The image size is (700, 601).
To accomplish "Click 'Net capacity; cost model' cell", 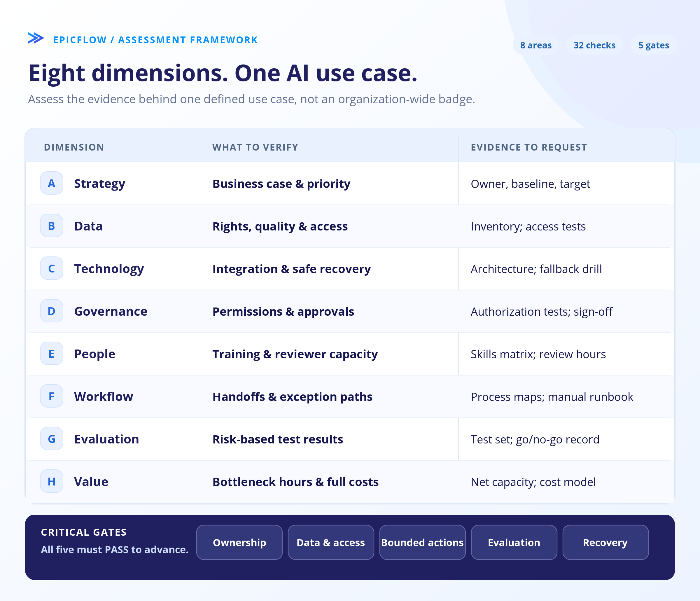I will point(533,482).
